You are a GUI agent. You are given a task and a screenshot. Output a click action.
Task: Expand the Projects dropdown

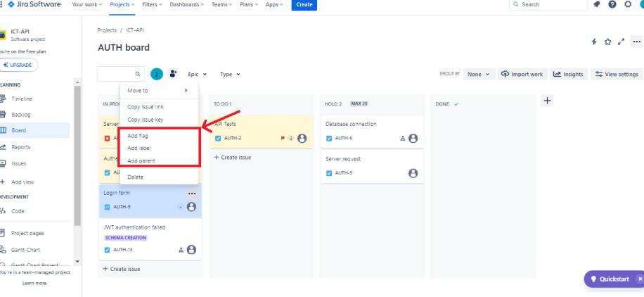pos(122,4)
